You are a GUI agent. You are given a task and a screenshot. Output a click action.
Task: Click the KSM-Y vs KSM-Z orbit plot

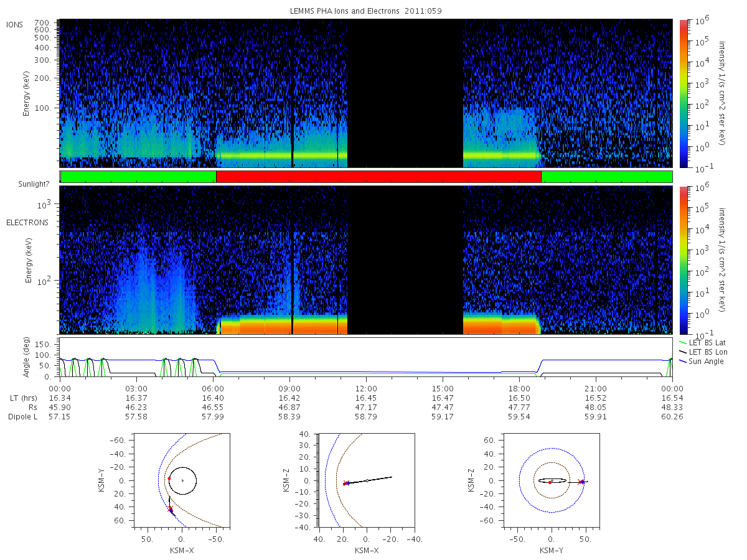(x=551, y=481)
